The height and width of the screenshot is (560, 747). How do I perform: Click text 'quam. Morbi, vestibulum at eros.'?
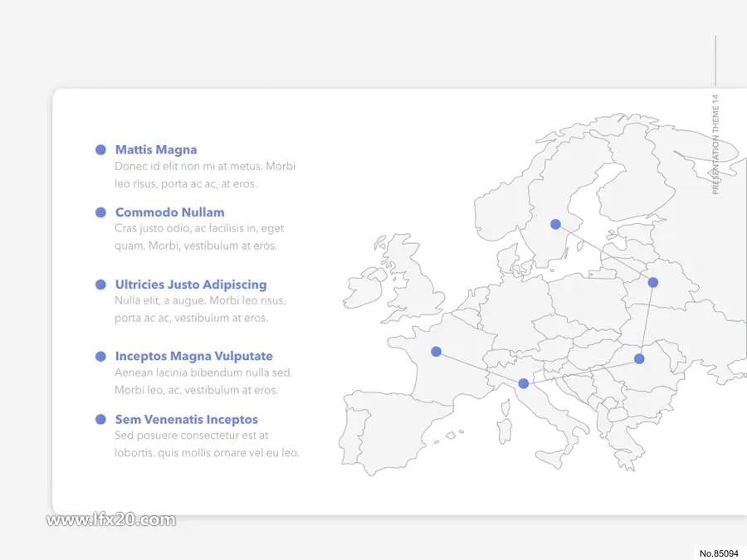click(x=195, y=246)
